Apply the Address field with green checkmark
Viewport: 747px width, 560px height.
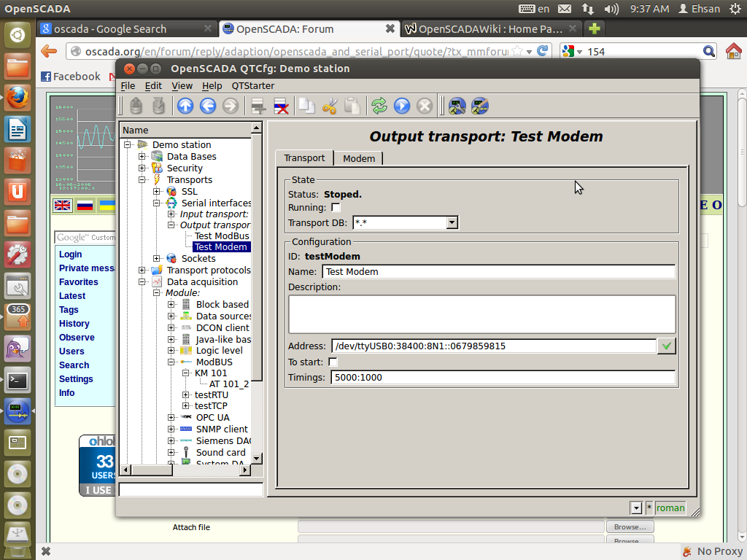[x=666, y=346]
